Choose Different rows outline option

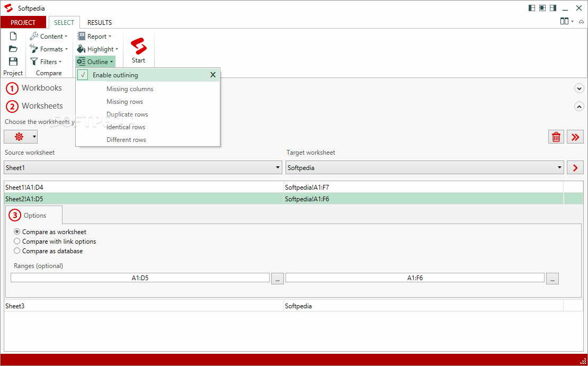point(126,140)
